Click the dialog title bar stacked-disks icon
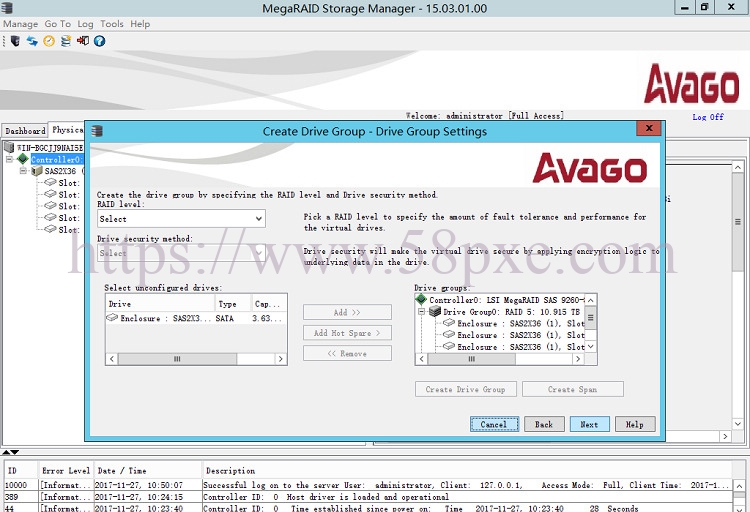Viewport: 750px width, 512px height. point(97,131)
